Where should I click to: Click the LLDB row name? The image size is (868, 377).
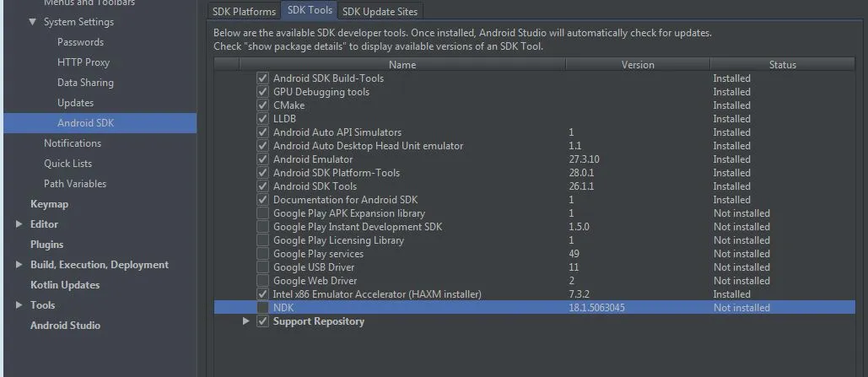click(x=284, y=119)
